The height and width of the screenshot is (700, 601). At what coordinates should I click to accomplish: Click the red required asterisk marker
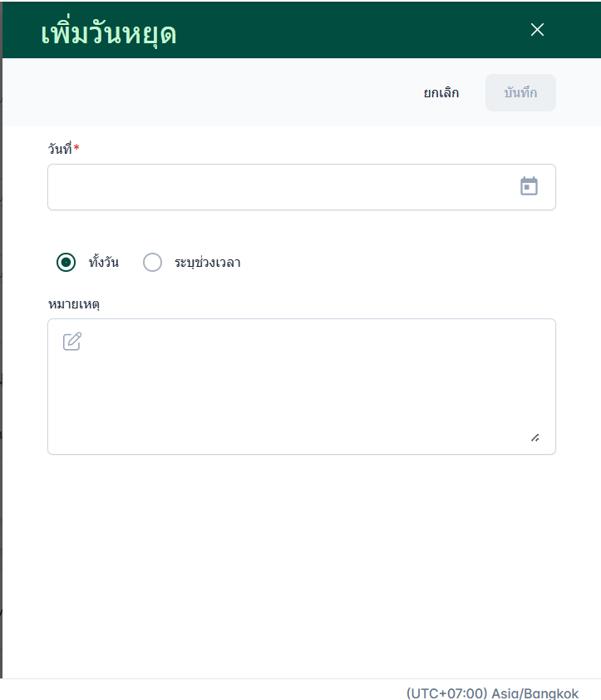pyautogui.click(x=76, y=148)
